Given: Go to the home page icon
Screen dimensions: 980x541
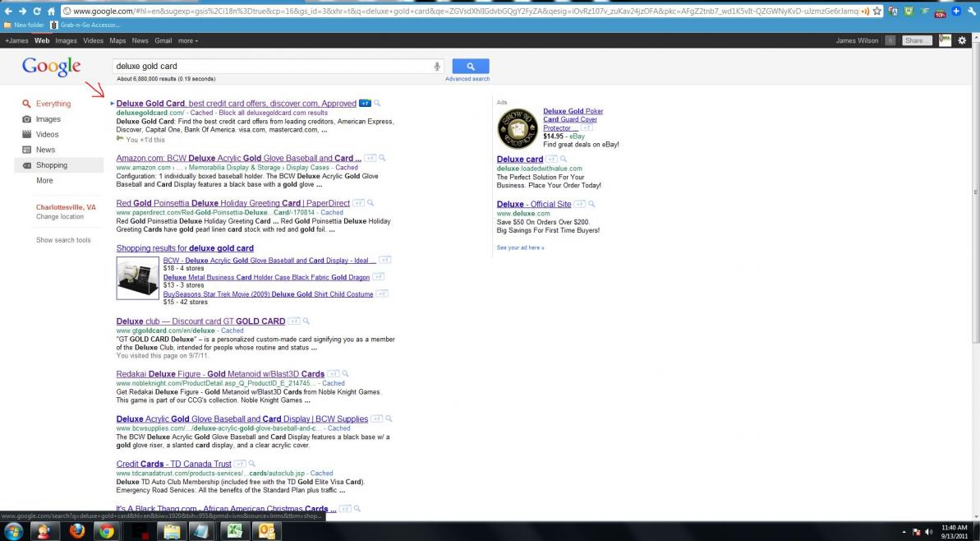Looking at the screenshot, I should tap(51, 12).
